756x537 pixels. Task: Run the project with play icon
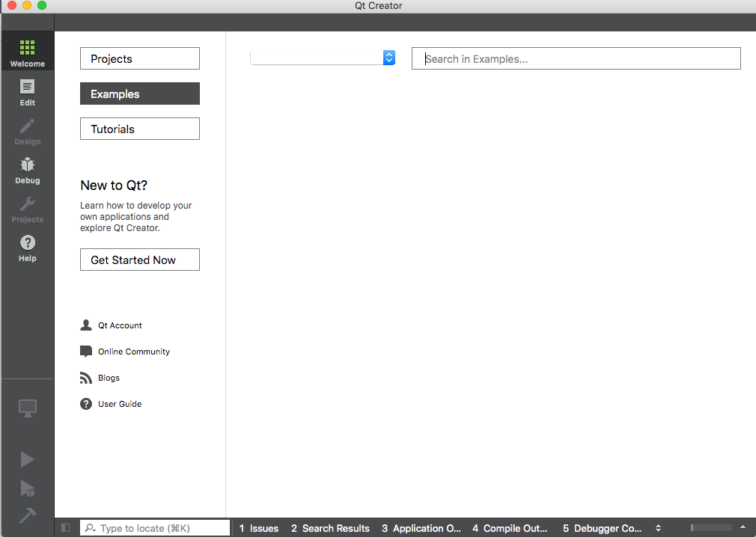27,459
